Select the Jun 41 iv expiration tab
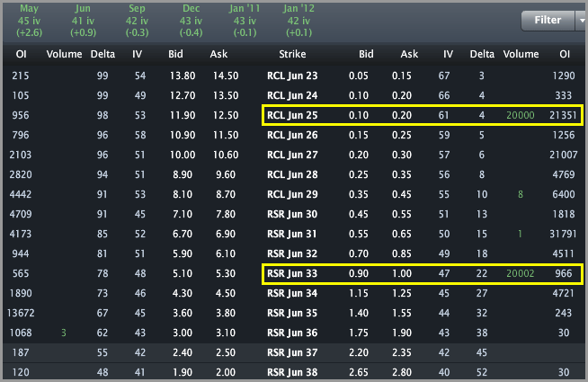Image resolution: width=588 pixels, height=382 pixels. (x=83, y=21)
